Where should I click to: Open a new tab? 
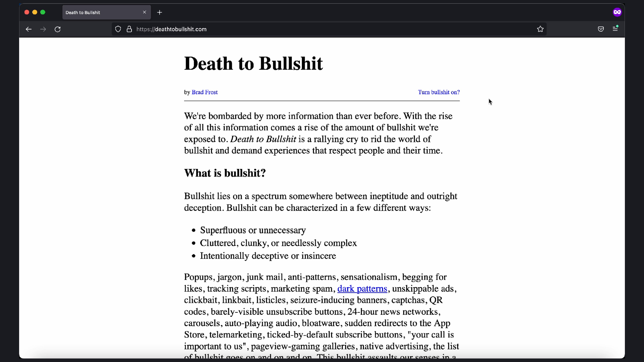point(159,12)
